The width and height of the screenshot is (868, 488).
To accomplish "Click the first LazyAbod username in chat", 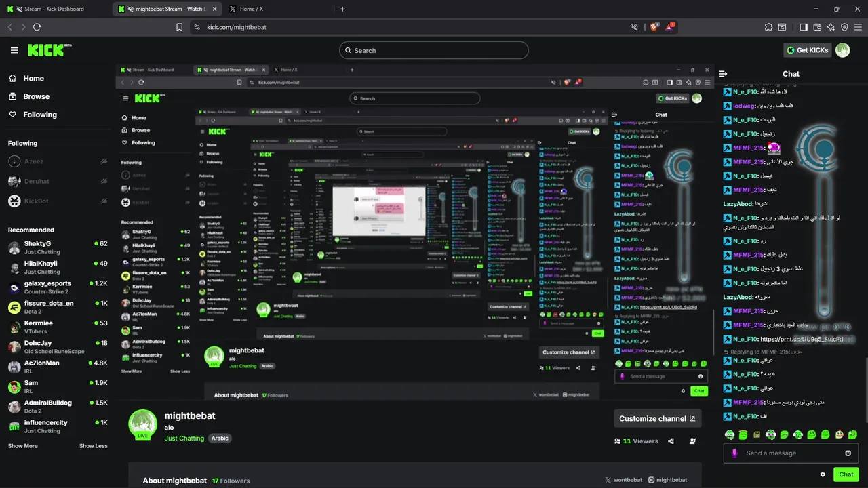I will pyautogui.click(x=738, y=203).
